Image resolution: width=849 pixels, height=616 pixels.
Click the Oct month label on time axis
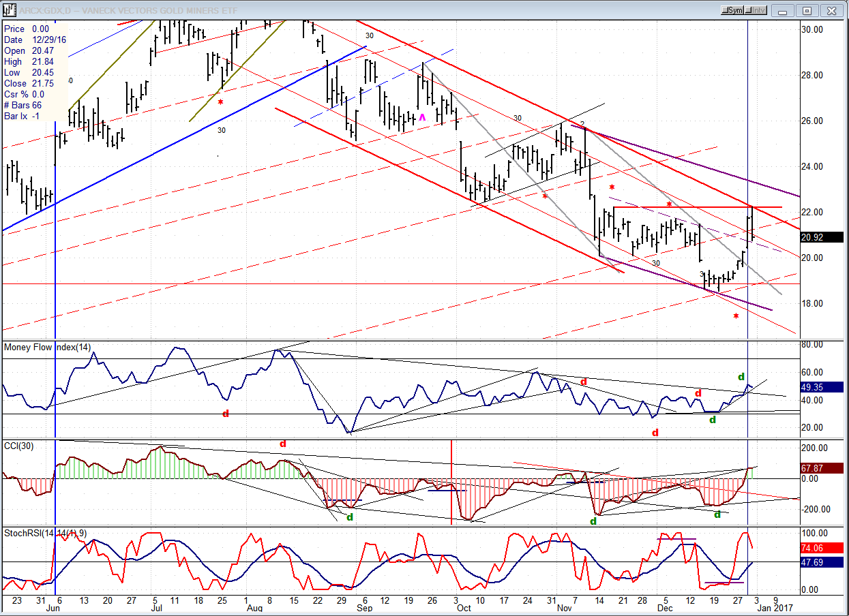463,609
